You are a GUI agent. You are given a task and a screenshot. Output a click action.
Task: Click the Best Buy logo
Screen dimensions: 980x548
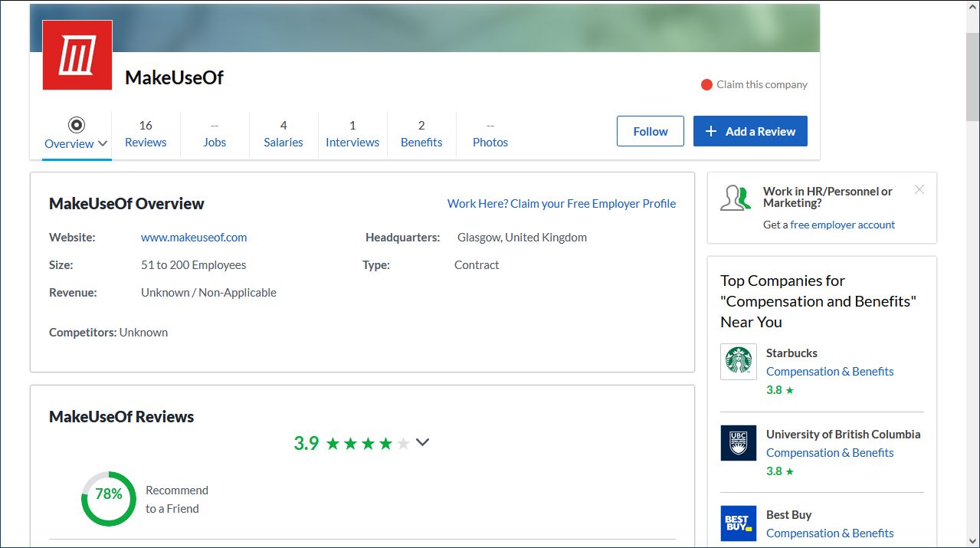click(x=738, y=523)
